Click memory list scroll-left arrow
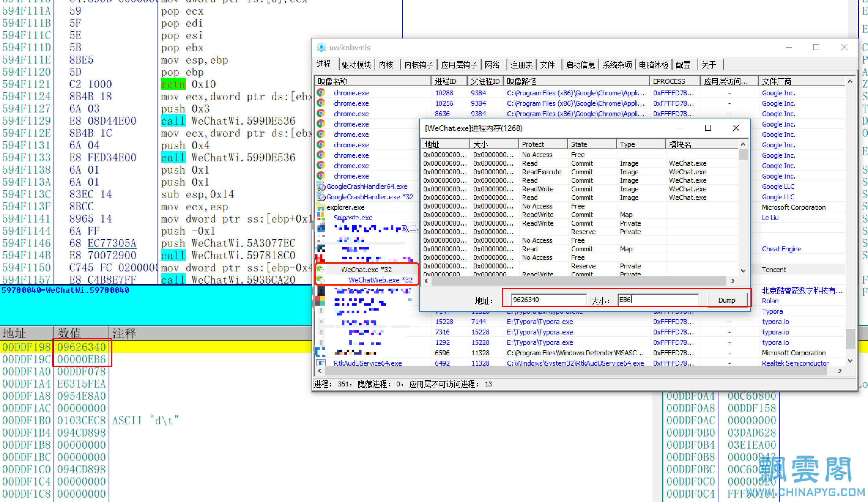868x502 pixels. pos(426,281)
